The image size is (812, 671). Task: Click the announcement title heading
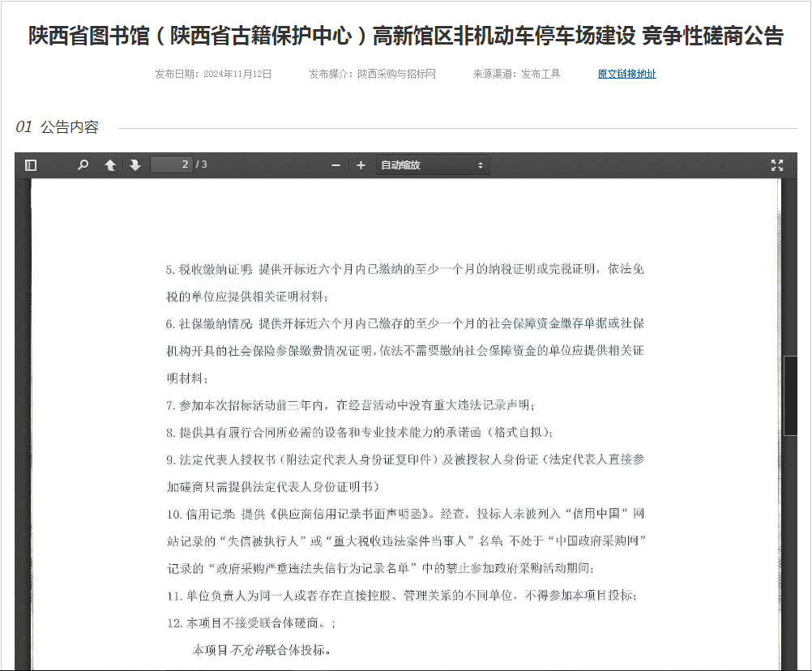406,36
